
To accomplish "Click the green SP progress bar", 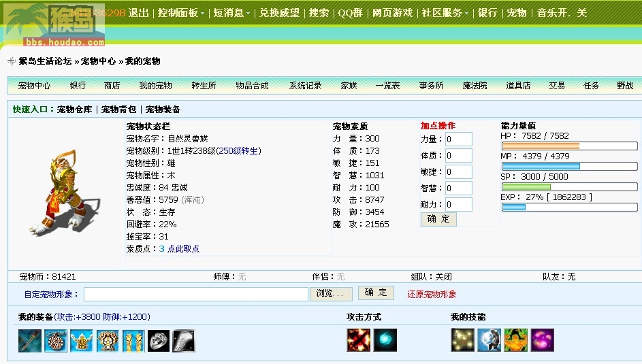I will click(570, 186).
